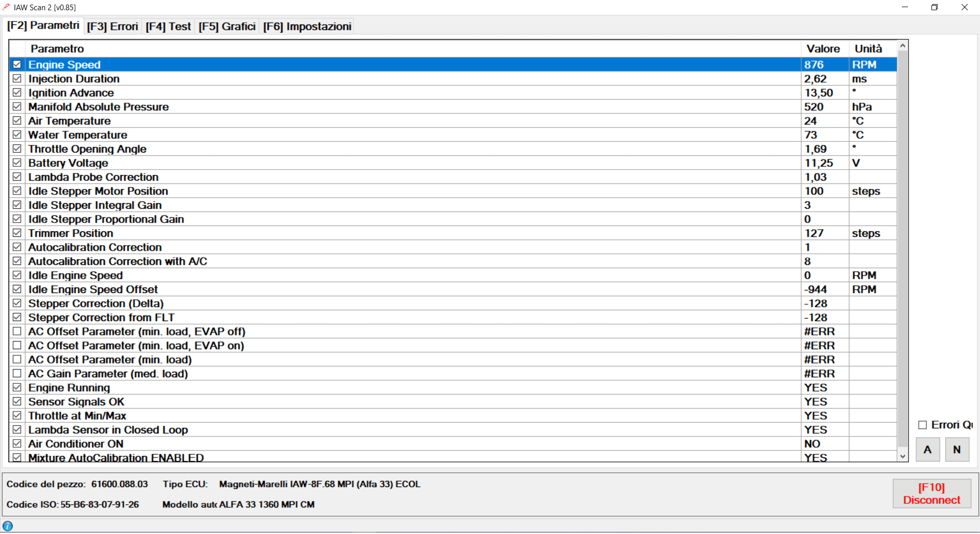Select the Autocalibration Correction with A/C row
This screenshot has width=980, height=534.
coord(453,261)
